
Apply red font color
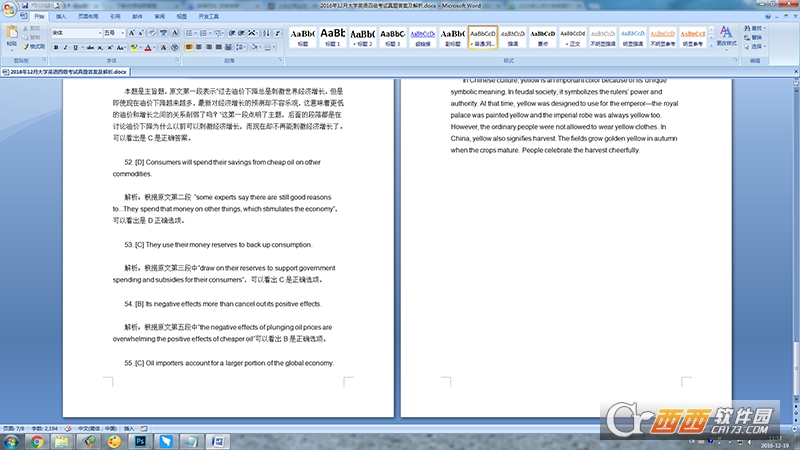pyautogui.click(x=147, y=47)
